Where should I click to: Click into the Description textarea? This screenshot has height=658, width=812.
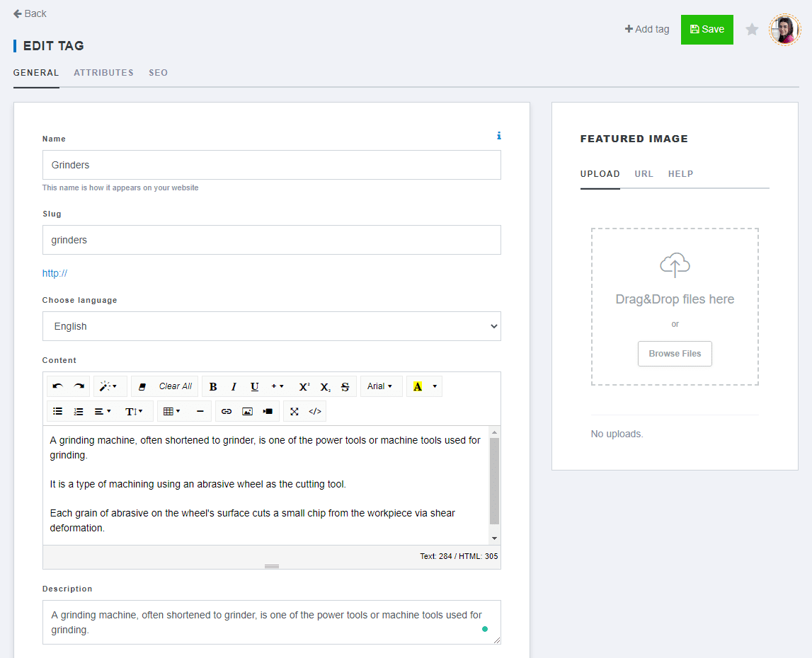(x=272, y=623)
